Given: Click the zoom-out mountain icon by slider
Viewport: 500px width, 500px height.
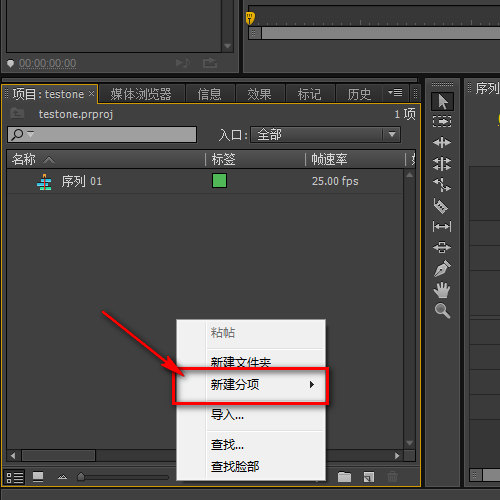Looking at the screenshot, I should click(62, 477).
